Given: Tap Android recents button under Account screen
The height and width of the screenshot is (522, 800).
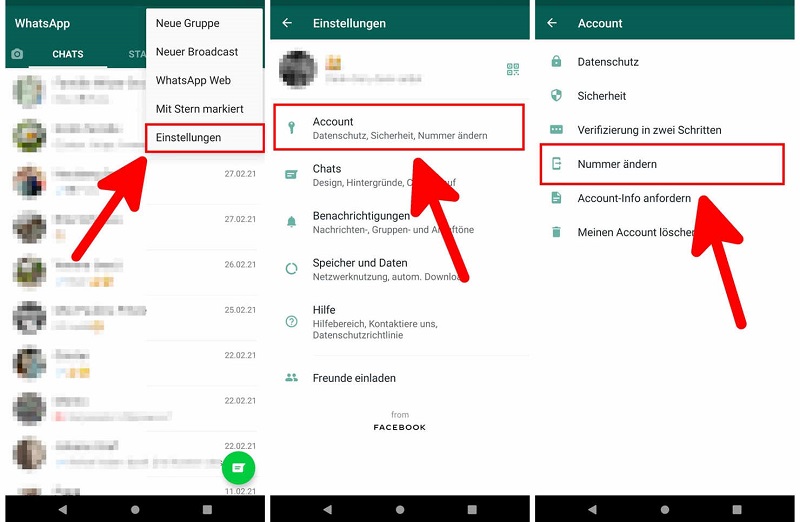Looking at the screenshot, I should (737, 509).
